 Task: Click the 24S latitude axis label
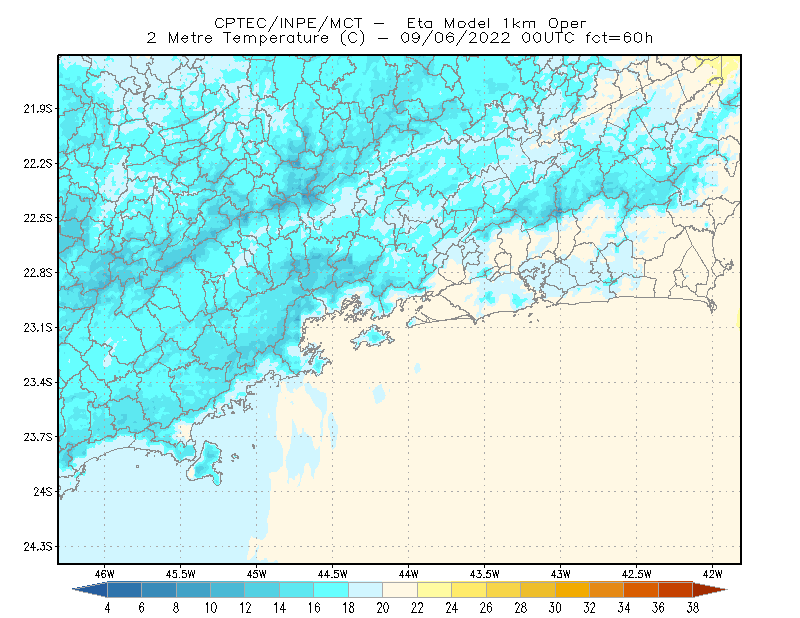pyautogui.click(x=43, y=491)
